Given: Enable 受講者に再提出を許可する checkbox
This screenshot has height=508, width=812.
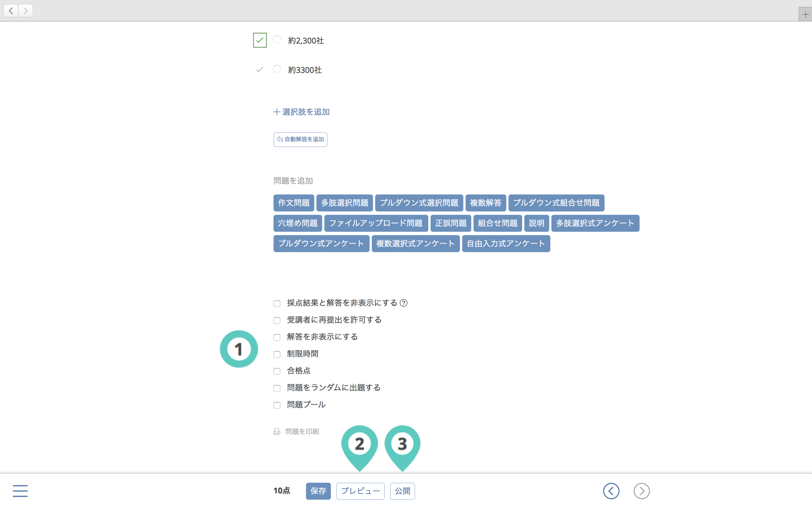Looking at the screenshot, I should (x=277, y=320).
